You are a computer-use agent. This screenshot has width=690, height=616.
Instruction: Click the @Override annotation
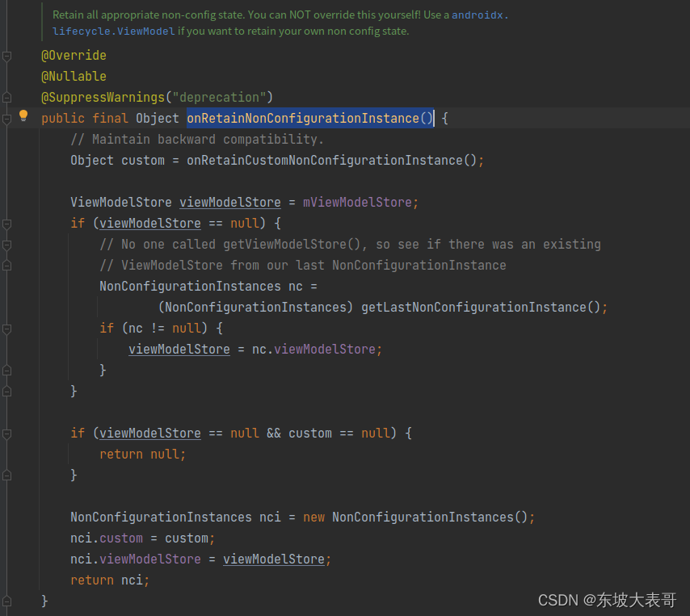tap(74, 56)
